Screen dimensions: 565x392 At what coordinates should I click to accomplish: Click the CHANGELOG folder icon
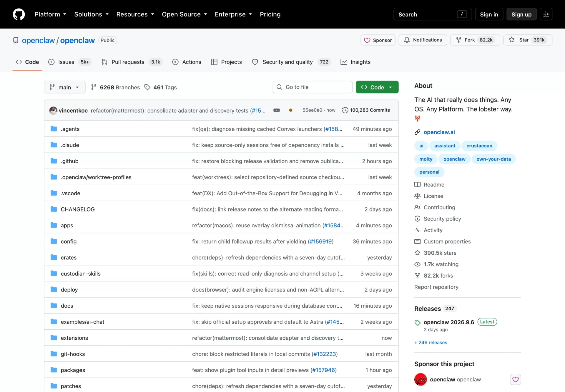point(54,209)
